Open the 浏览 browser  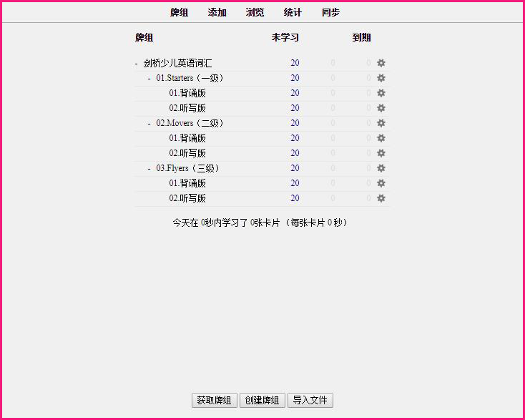click(255, 13)
